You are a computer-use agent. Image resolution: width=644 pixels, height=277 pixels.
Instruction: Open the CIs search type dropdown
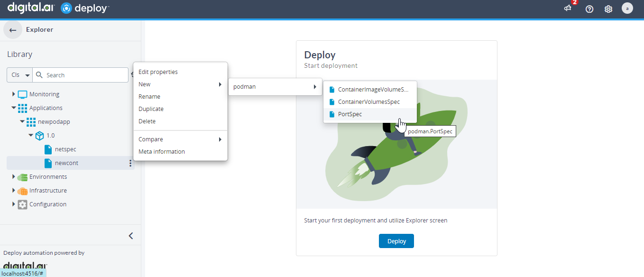(x=19, y=75)
